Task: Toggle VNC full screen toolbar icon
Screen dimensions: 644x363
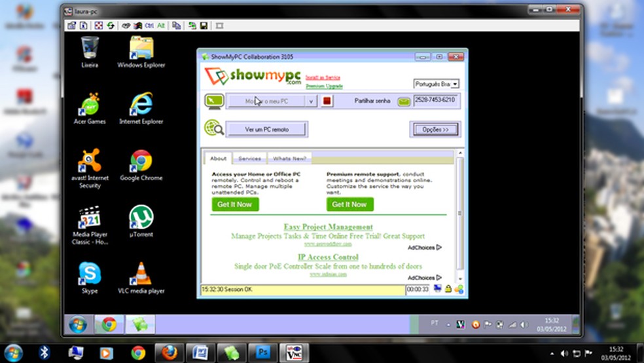Action: [99, 26]
